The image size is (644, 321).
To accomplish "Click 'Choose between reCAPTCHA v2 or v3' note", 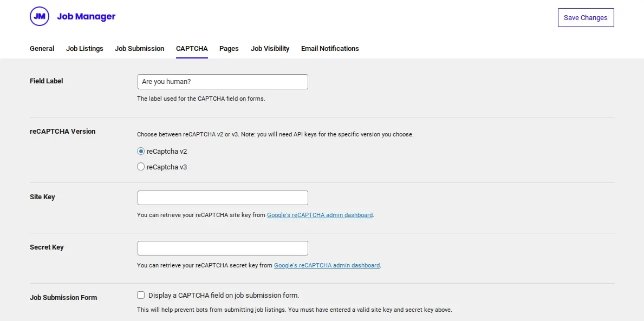I will (x=275, y=134).
